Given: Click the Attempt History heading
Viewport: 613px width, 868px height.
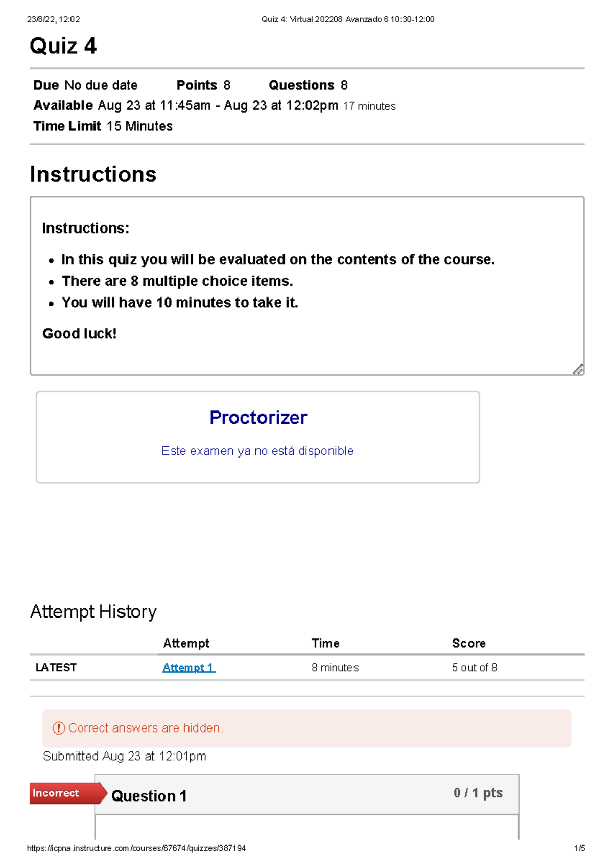Looking at the screenshot, I should (x=93, y=612).
